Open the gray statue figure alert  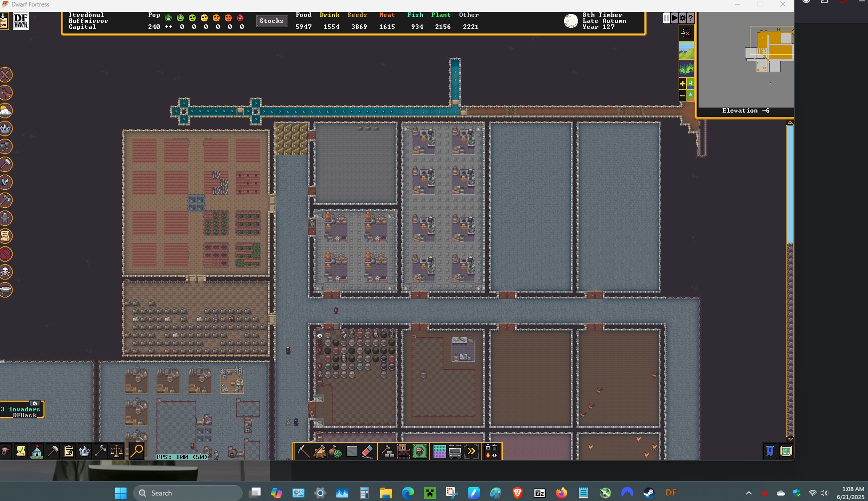coord(5,218)
